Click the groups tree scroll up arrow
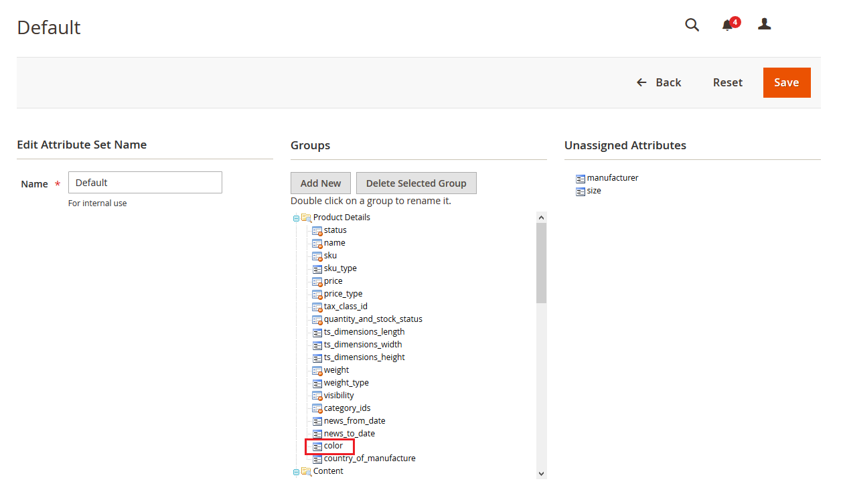 tap(541, 218)
